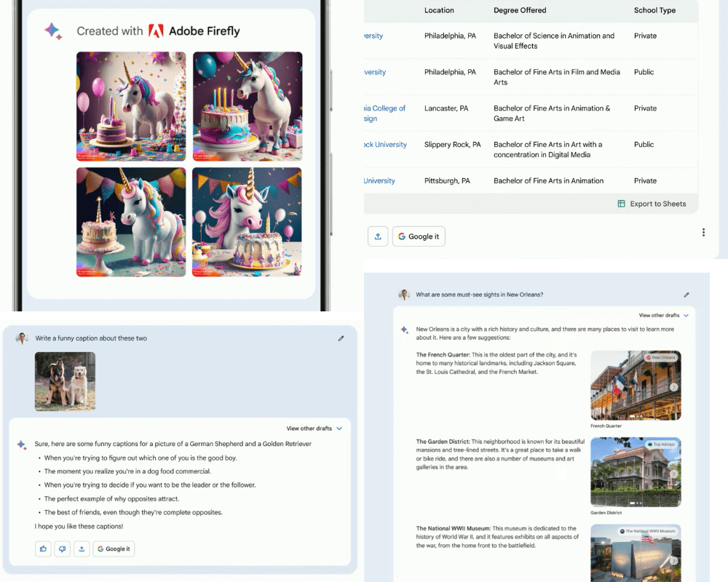Click the Location column header
The height and width of the screenshot is (582, 728).
pyautogui.click(x=439, y=10)
